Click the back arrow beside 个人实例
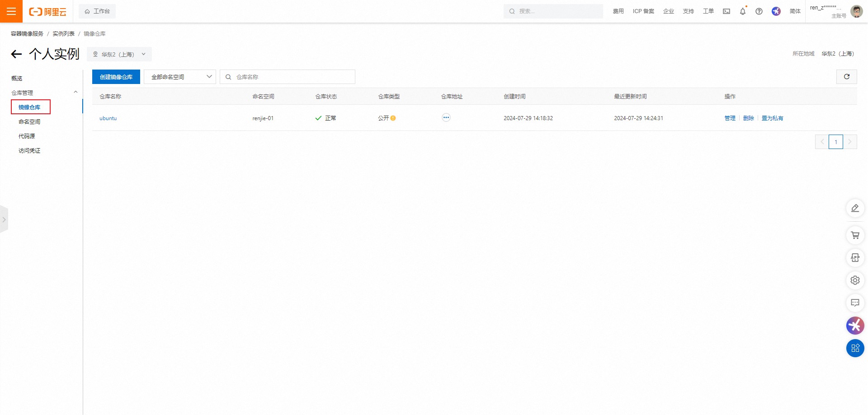The height and width of the screenshot is (415, 868). (x=16, y=55)
